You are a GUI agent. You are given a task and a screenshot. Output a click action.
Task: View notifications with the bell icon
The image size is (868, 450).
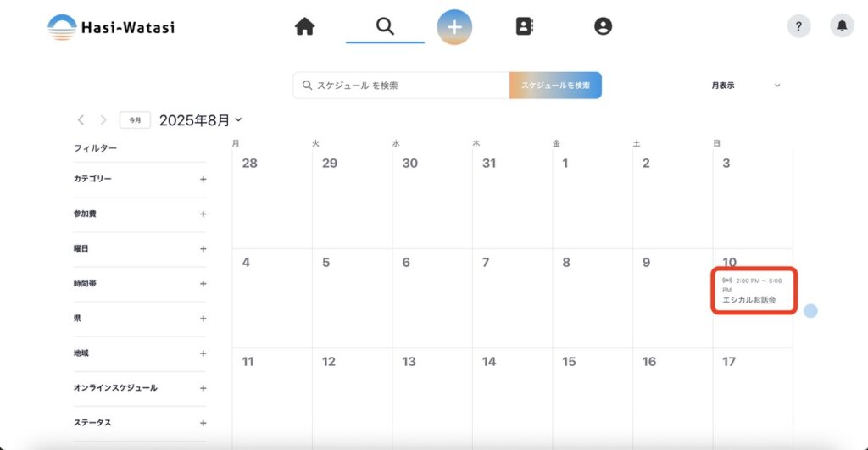(842, 26)
